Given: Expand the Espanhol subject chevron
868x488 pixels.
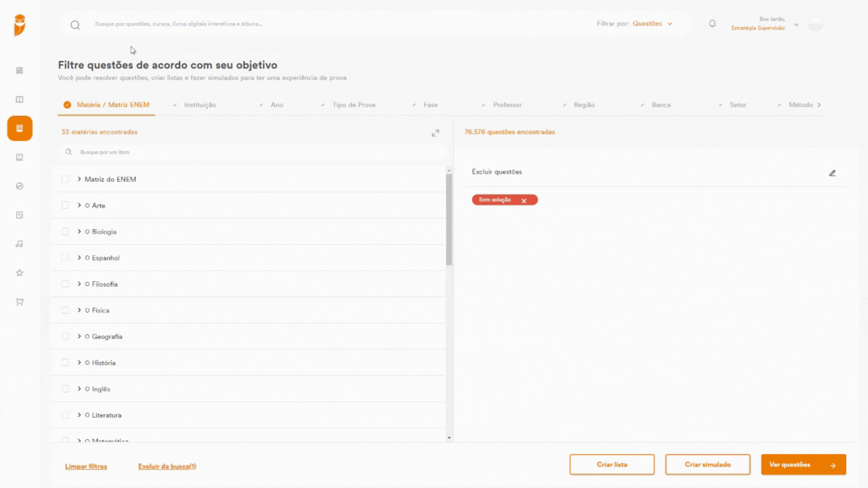Looking at the screenshot, I should [79, 258].
